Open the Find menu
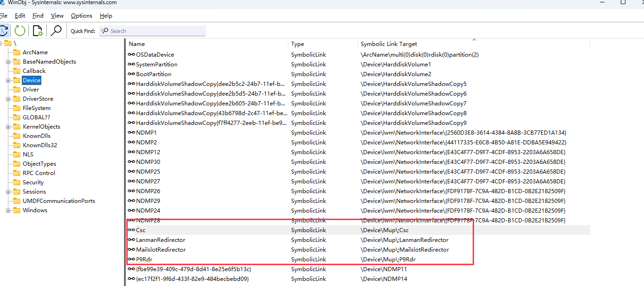 point(38,15)
